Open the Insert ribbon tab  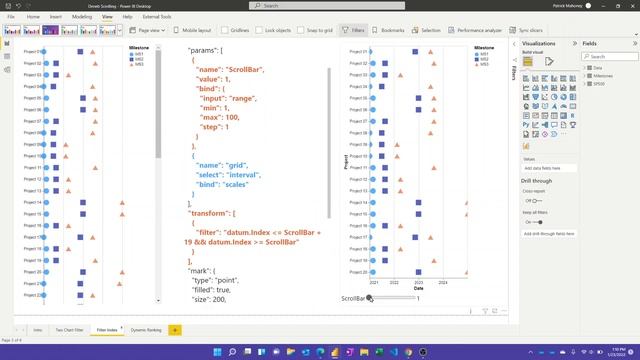[x=56, y=17]
